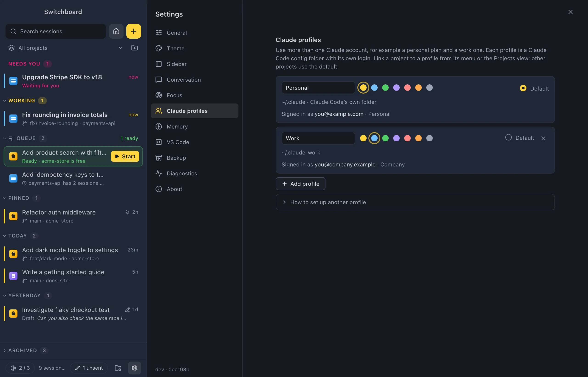Open Add idempotency keys session
The width and height of the screenshot is (588, 377).
(x=73, y=178)
